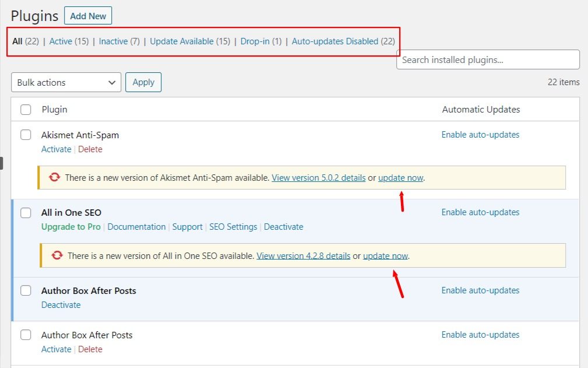Image resolution: width=588 pixels, height=368 pixels.
Task: Open the Drop-in filter
Action: pos(255,41)
